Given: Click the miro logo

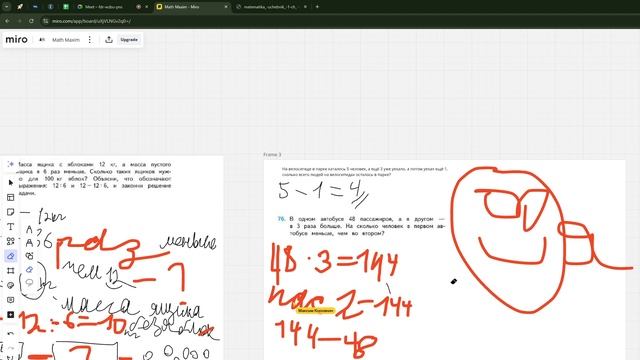Looking at the screenshot, I should [16, 40].
